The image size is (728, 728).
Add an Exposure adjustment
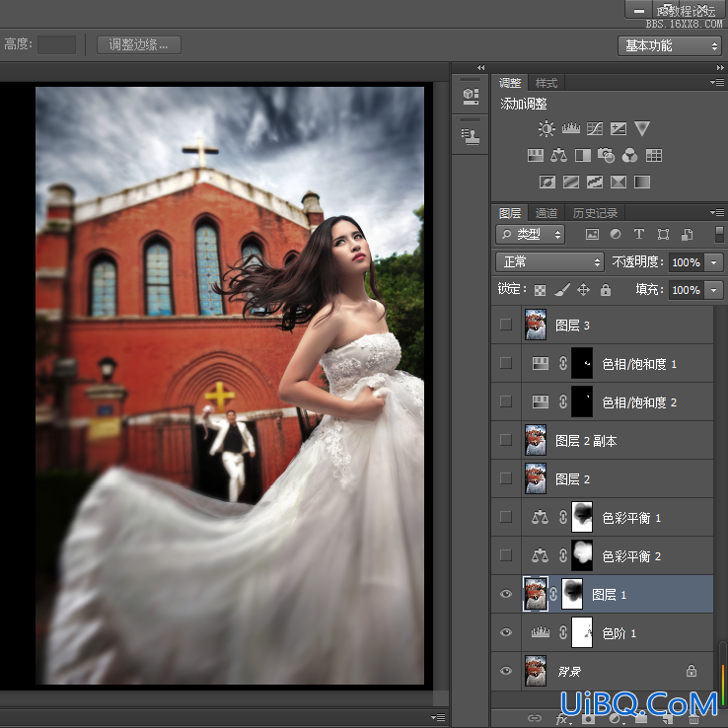pos(619,128)
